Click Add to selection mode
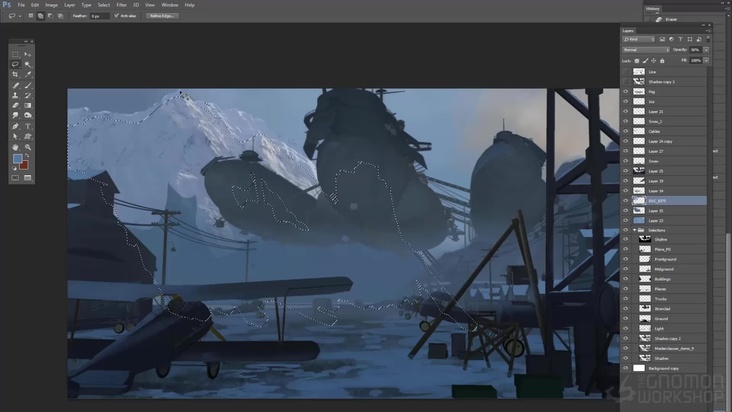 click(x=41, y=16)
